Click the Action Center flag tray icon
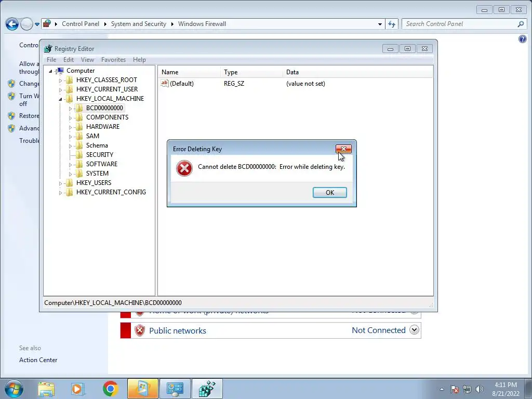The height and width of the screenshot is (399, 532). 454,389
